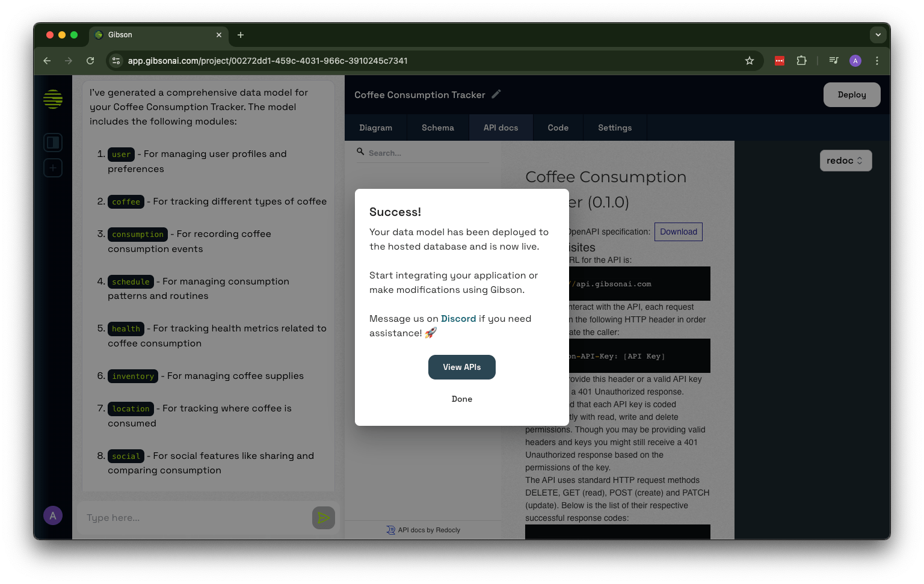Download the OpenAPI specification
The width and height of the screenshot is (924, 584).
[678, 232]
